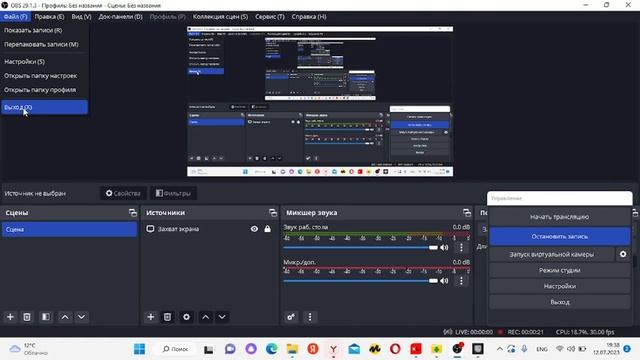This screenshot has width=640, height=360.
Task: Open options menu for Микр./доп.
Action: pos(461,281)
